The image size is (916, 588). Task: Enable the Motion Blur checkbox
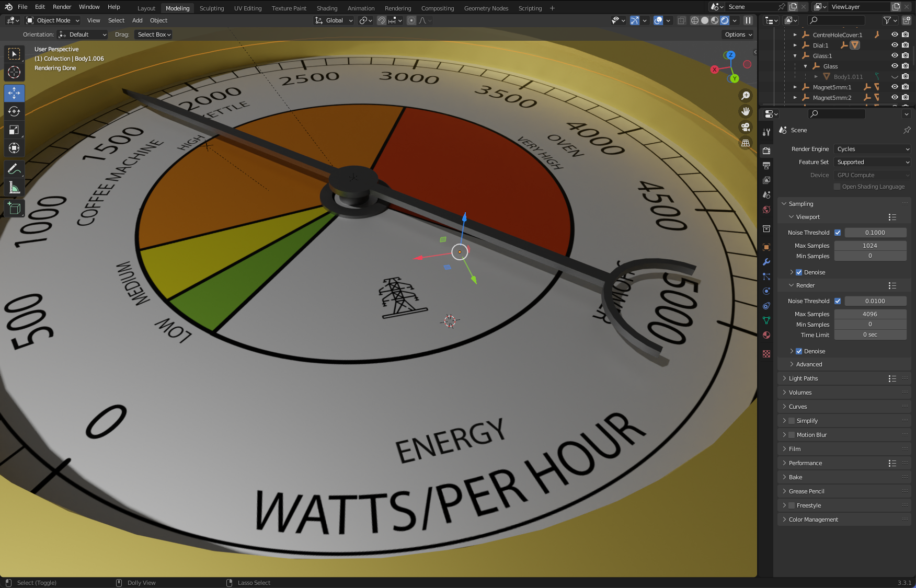click(792, 435)
